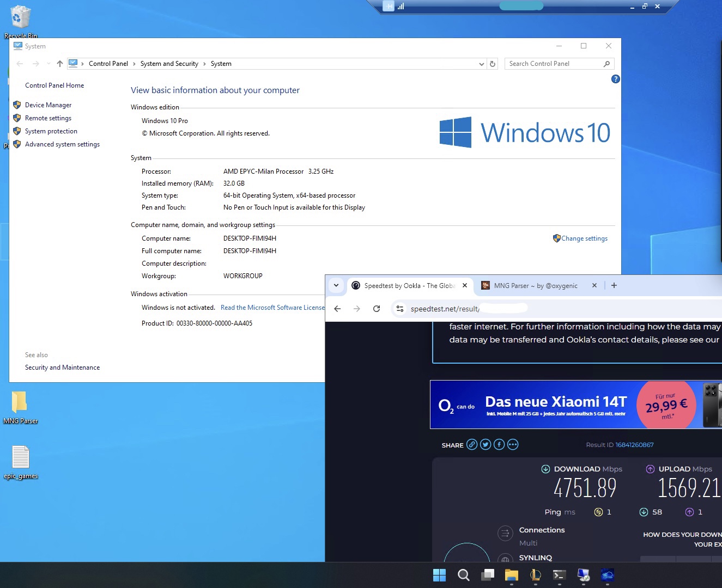Open Remote settings link
Viewport: 722px width, 588px height.
[x=48, y=118]
